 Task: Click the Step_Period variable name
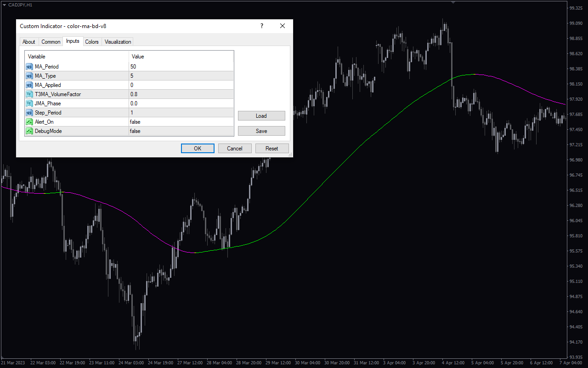(x=48, y=113)
